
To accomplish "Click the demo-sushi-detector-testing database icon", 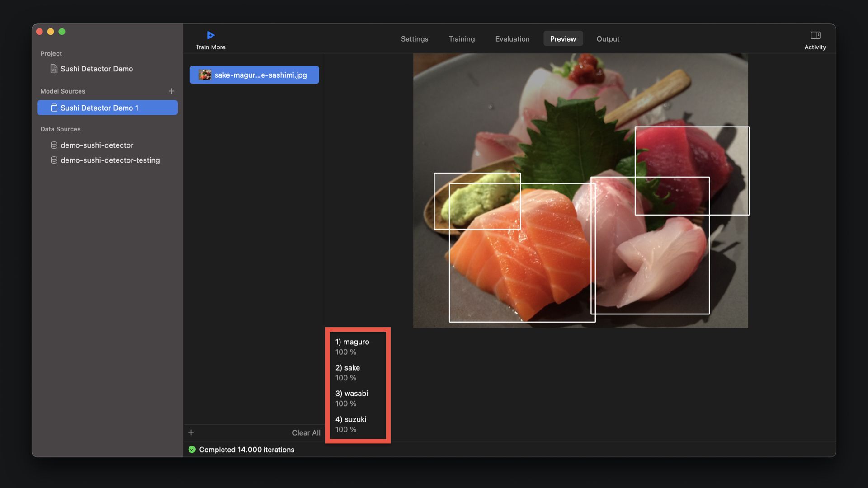I will click(54, 160).
